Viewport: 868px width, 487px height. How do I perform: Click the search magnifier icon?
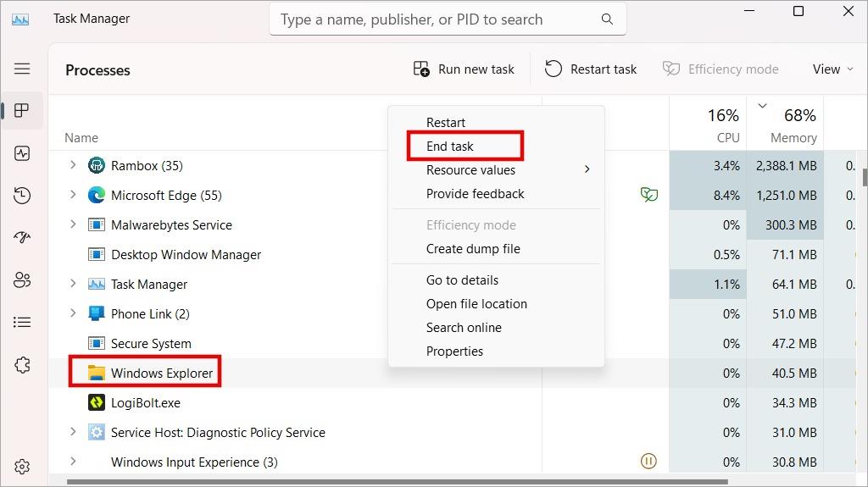[607, 19]
